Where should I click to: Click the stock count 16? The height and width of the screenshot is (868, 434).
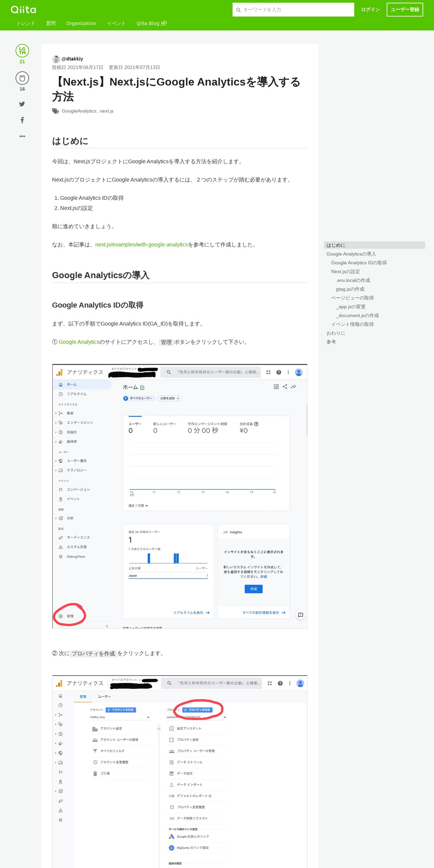[x=22, y=89]
